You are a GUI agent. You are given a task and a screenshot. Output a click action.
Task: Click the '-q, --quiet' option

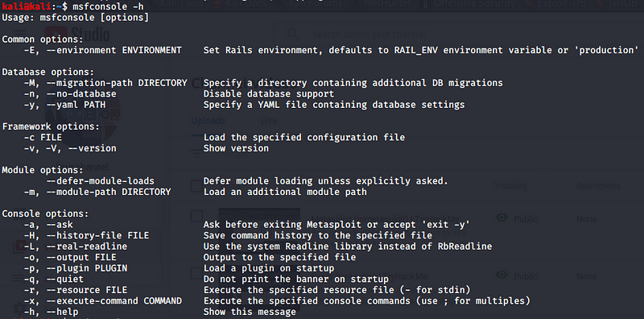[x=54, y=279]
